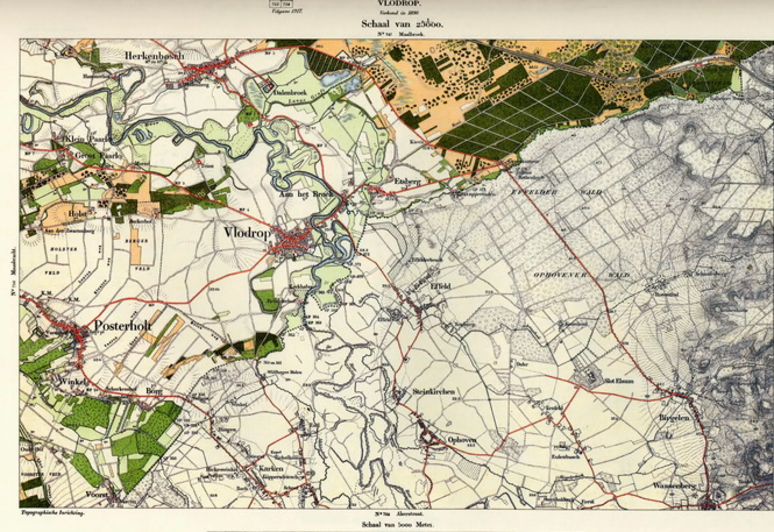The height and width of the screenshot is (532, 774).
Task: Click the Ophovener Wald forest label
Action: pos(581,275)
